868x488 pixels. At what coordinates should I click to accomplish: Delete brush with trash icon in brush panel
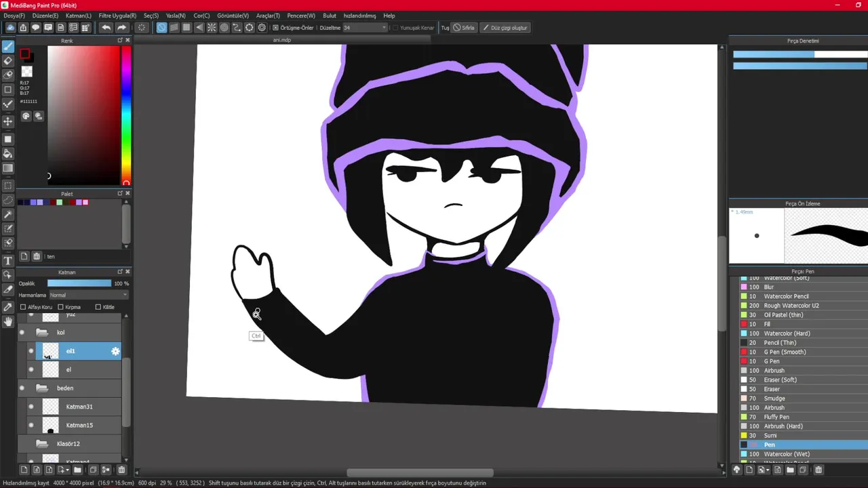click(x=818, y=470)
